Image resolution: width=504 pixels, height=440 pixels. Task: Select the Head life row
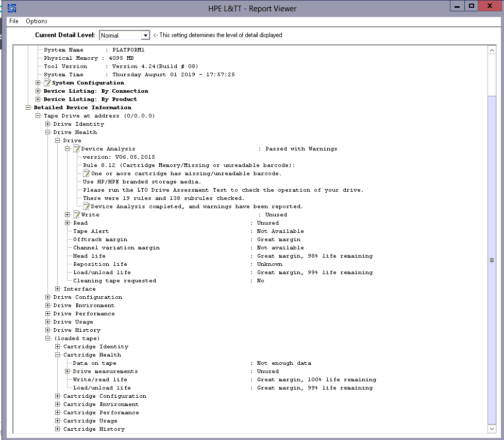tap(223, 256)
